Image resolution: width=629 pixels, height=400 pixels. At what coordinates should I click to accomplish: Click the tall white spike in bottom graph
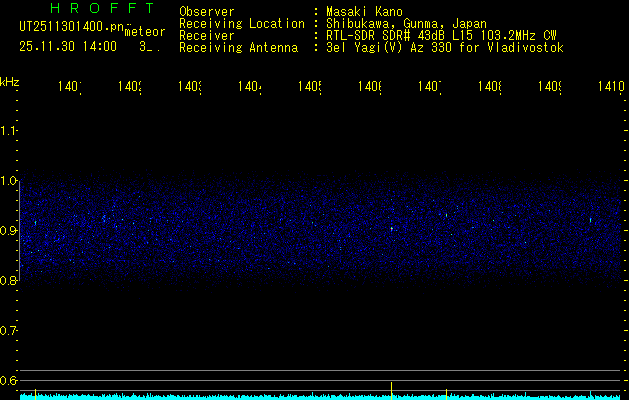(391, 388)
